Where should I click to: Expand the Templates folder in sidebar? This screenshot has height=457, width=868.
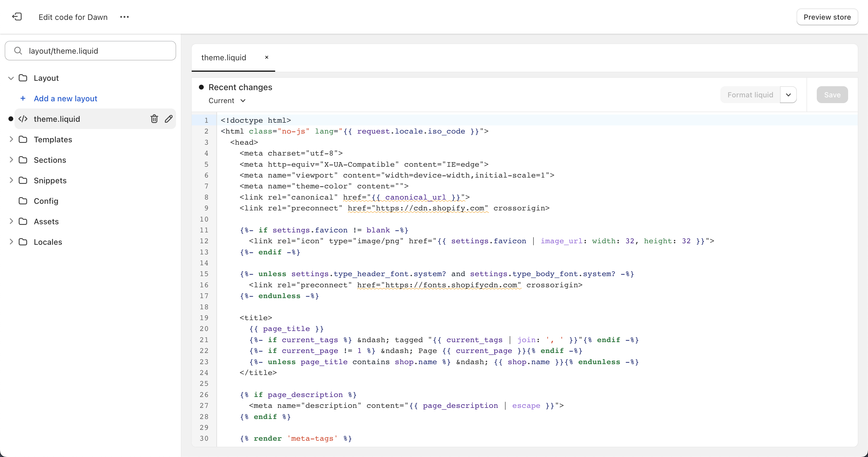tap(11, 139)
